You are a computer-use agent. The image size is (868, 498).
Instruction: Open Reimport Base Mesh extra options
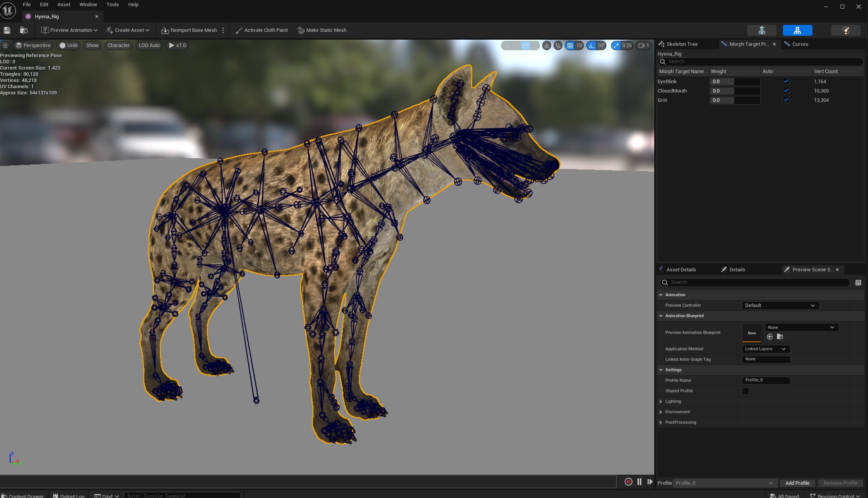point(223,30)
